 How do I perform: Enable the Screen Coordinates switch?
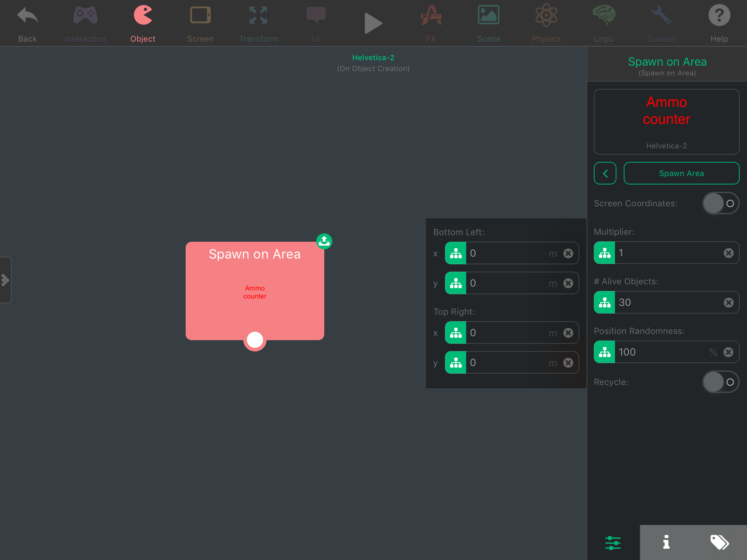point(720,203)
